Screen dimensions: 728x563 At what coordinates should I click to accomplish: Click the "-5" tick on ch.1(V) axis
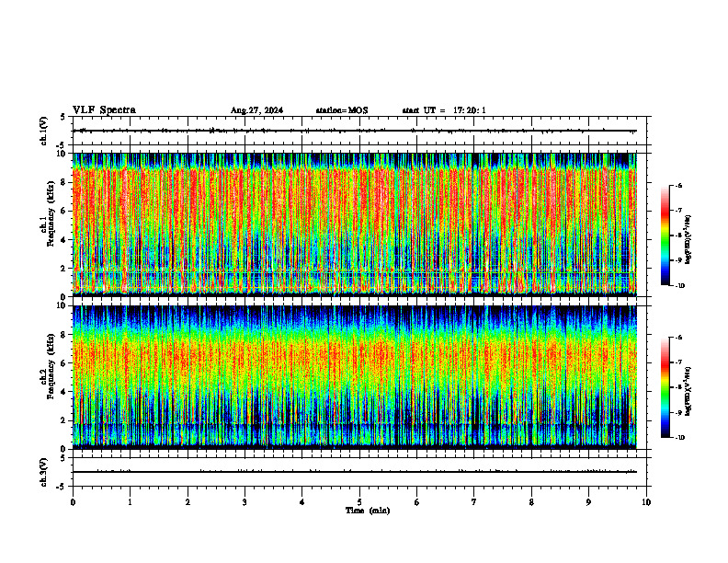coord(62,145)
